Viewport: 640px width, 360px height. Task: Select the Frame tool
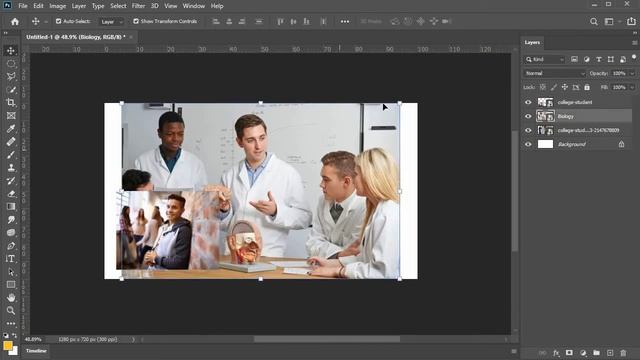(x=11, y=116)
